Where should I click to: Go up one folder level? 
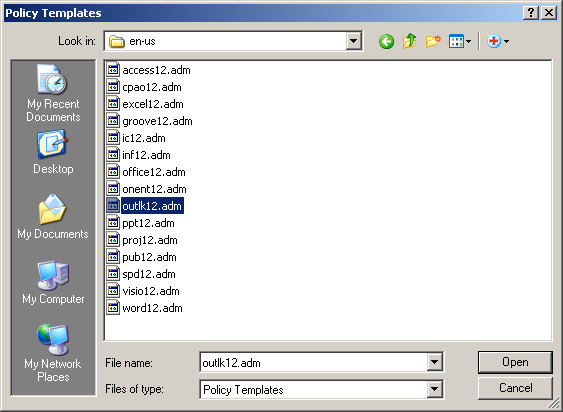coord(409,41)
